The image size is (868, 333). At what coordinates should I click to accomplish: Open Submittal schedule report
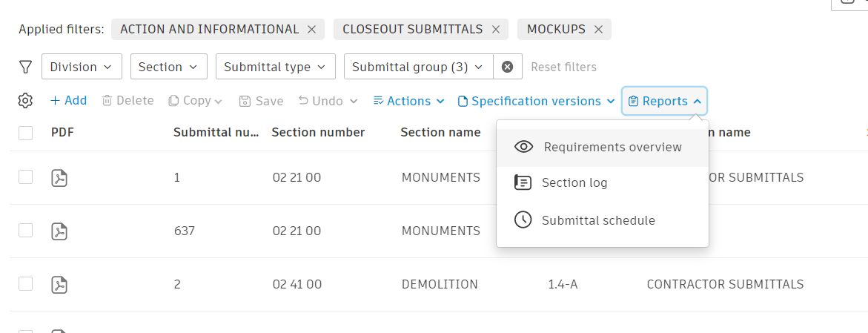598,220
